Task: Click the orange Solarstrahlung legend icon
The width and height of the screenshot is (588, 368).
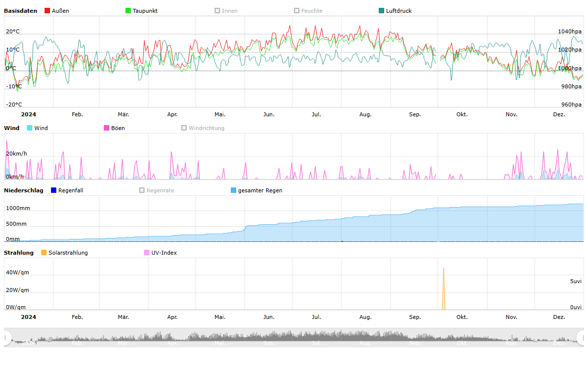Action: pos(44,253)
